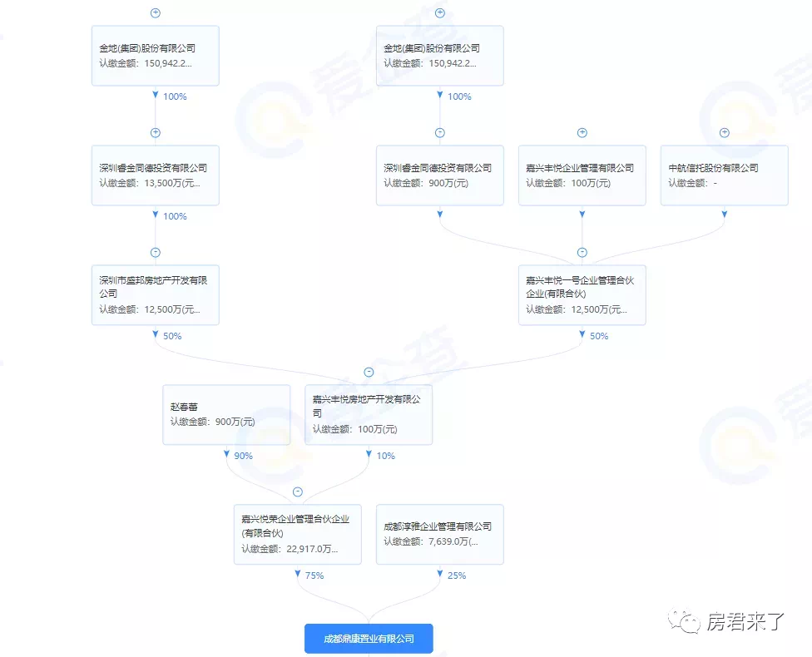This screenshot has height=657, width=812.
Task: Expand plus above 深圳睿金同德投资 13,500万 node
Action: (156, 132)
